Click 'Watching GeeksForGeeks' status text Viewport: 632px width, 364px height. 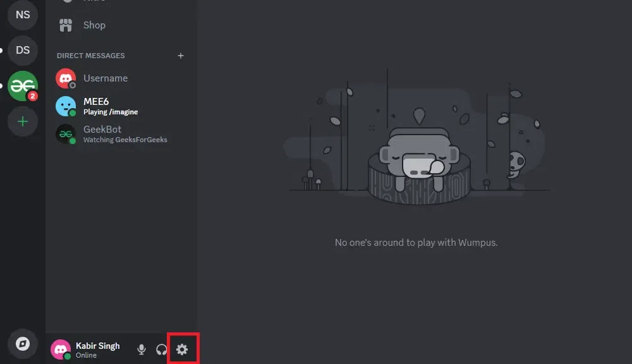pos(125,140)
